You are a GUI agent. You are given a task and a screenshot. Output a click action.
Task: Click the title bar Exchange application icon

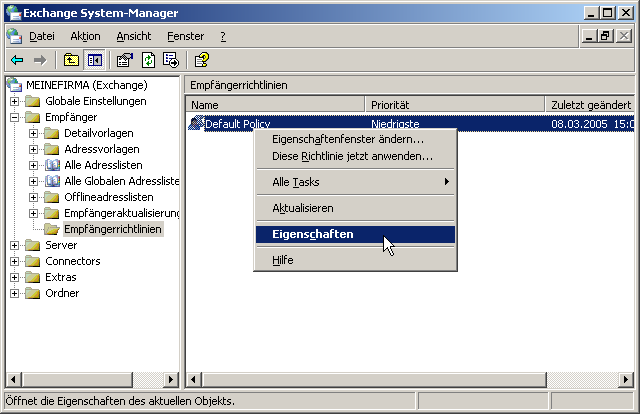(13, 13)
